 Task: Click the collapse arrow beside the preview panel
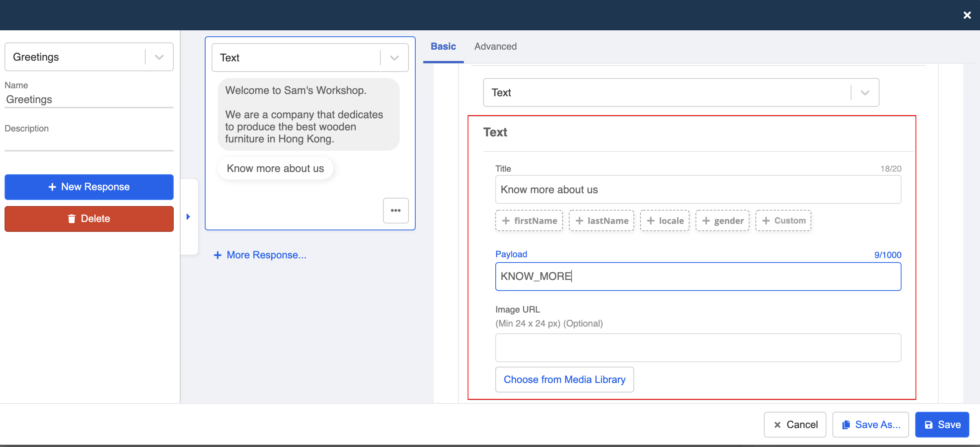[x=188, y=216]
